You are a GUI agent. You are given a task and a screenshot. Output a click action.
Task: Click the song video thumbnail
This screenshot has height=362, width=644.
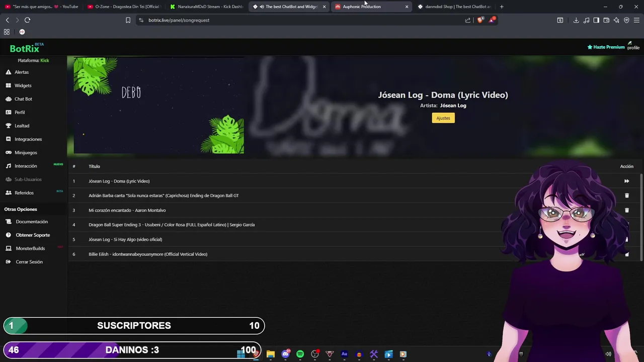click(159, 105)
